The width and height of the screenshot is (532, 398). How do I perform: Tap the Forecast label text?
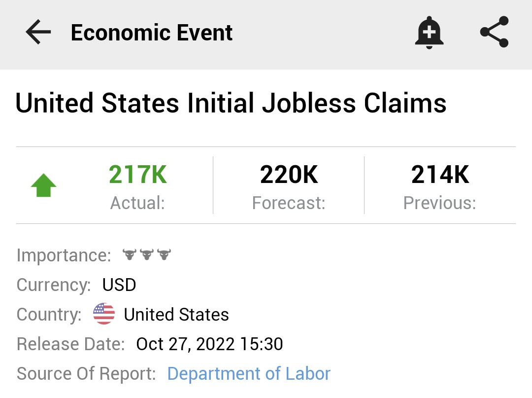coord(289,203)
